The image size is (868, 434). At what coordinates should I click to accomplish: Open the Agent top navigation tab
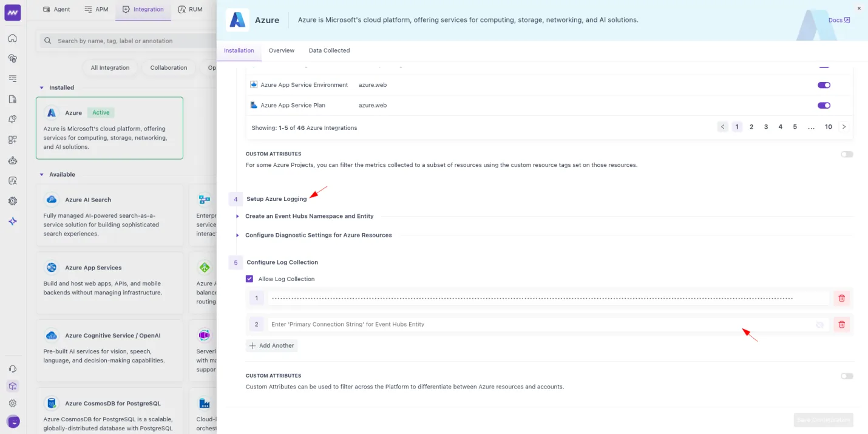[56, 9]
